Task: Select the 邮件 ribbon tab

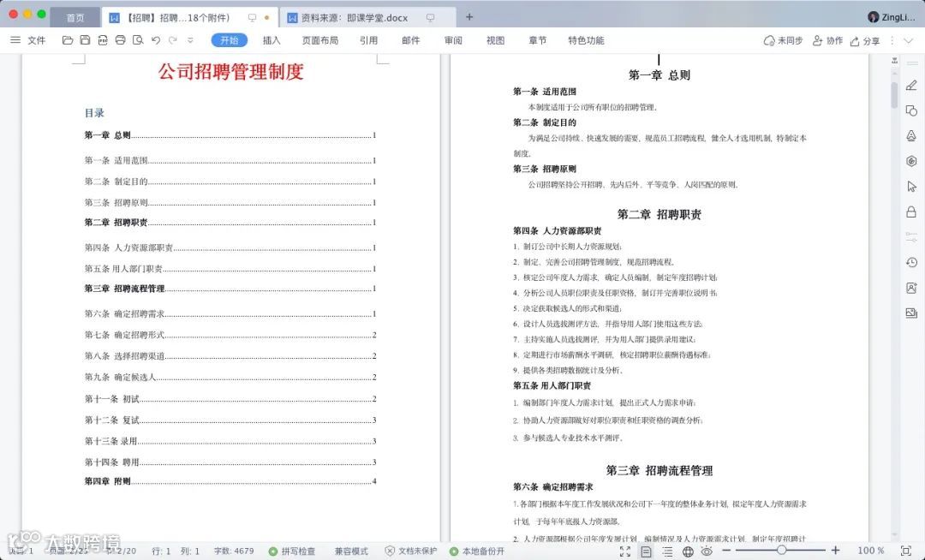Action: click(410, 40)
